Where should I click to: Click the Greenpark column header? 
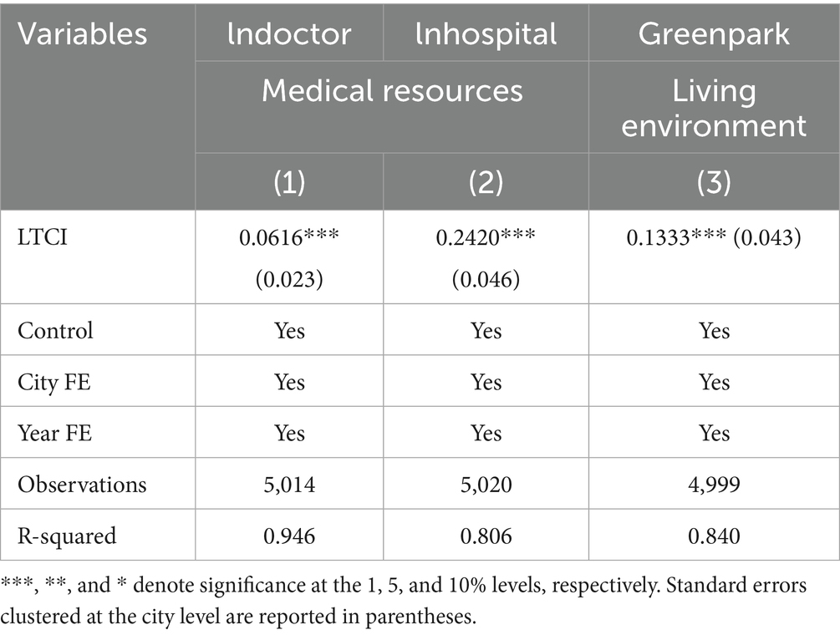714,33
